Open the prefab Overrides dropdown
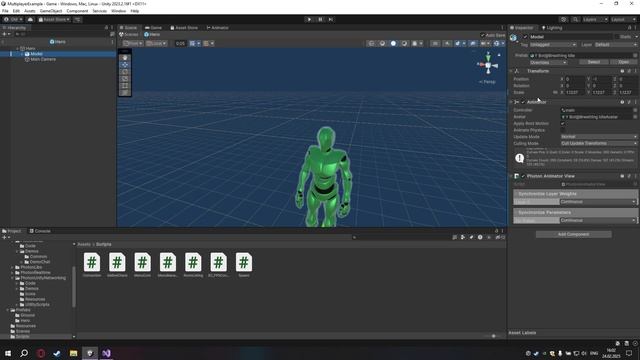 [548, 62]
